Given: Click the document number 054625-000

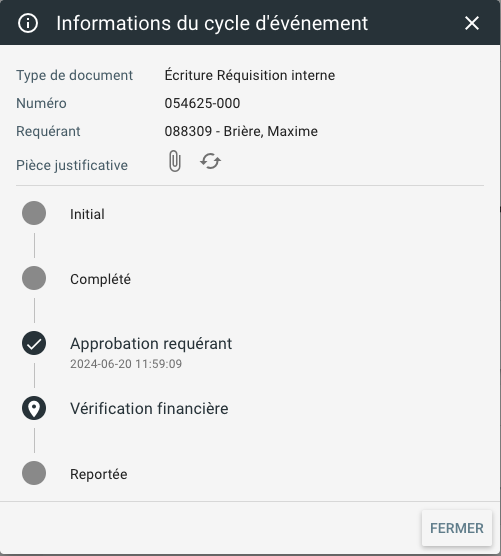Looking at the screenshot, I should [202, 103].
